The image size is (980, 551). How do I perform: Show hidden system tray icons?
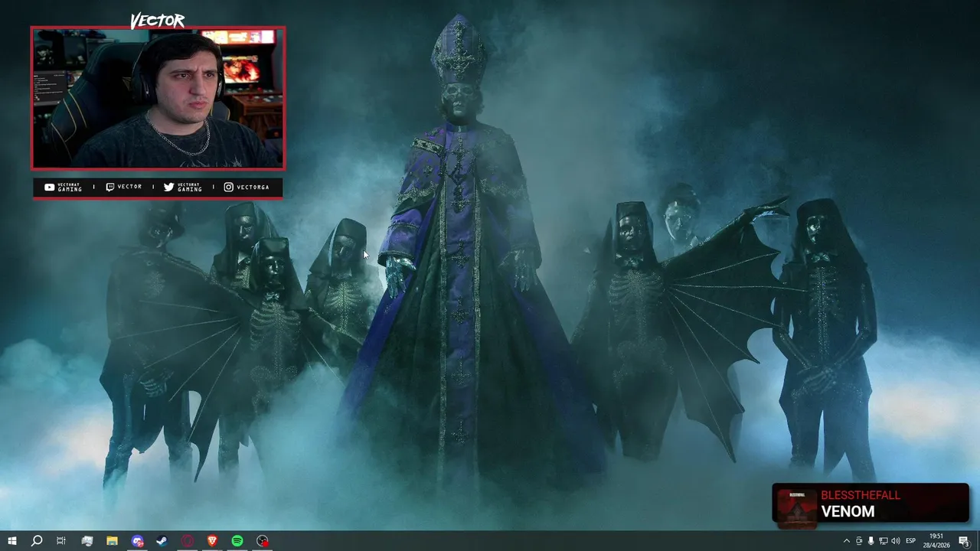click(846, 541)
